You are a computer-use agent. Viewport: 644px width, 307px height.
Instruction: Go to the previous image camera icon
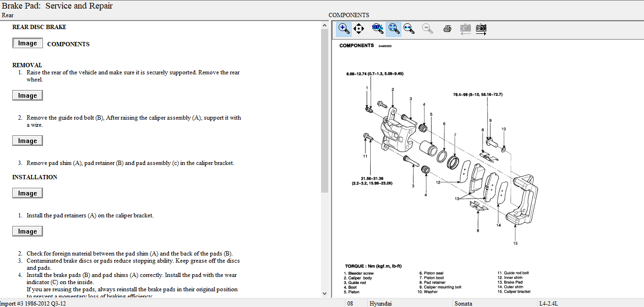[465, 29]
